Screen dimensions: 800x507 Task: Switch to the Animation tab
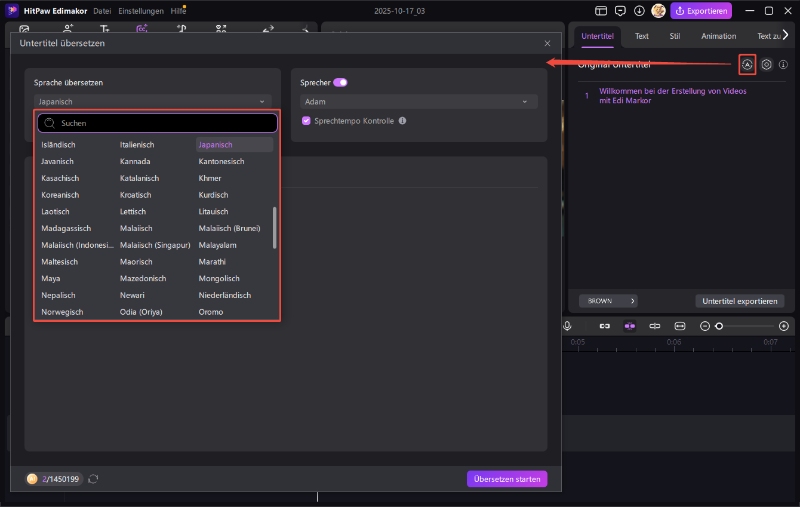[718, 36]
